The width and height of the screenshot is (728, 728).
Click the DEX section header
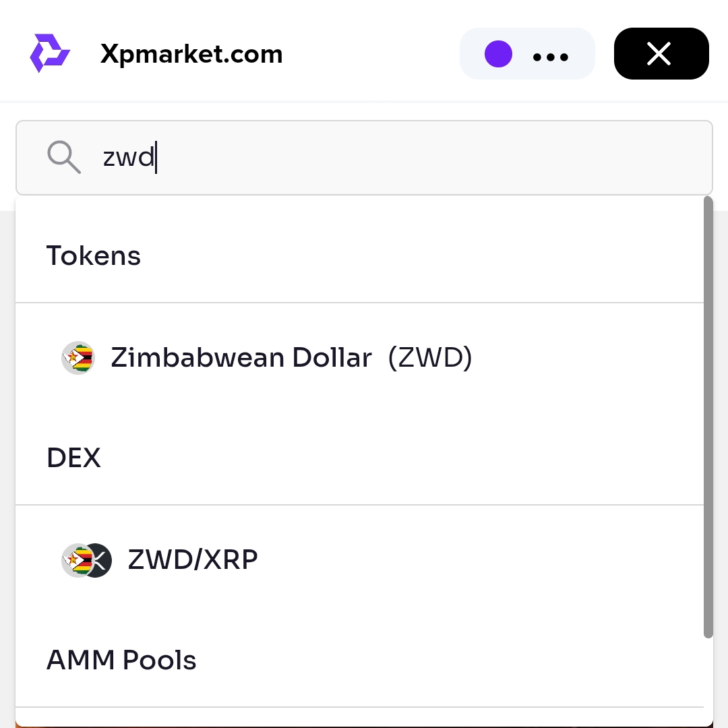[74, 458]
